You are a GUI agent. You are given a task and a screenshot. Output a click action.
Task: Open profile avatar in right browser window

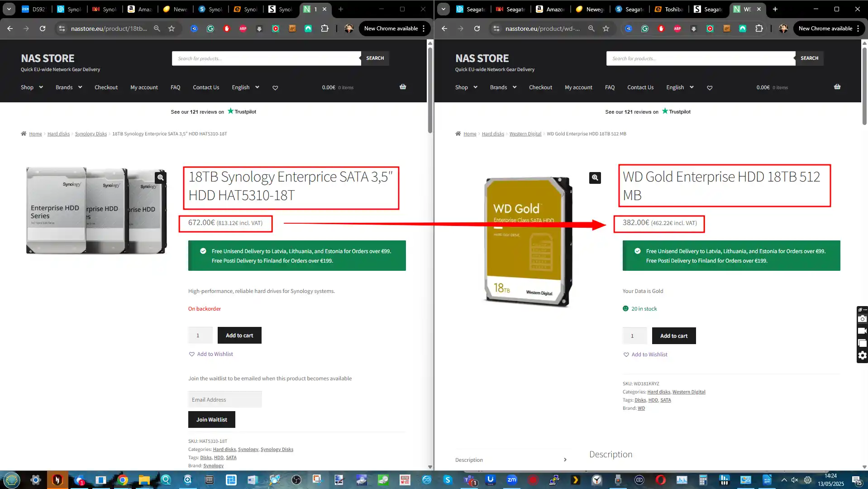pos(783,29)
